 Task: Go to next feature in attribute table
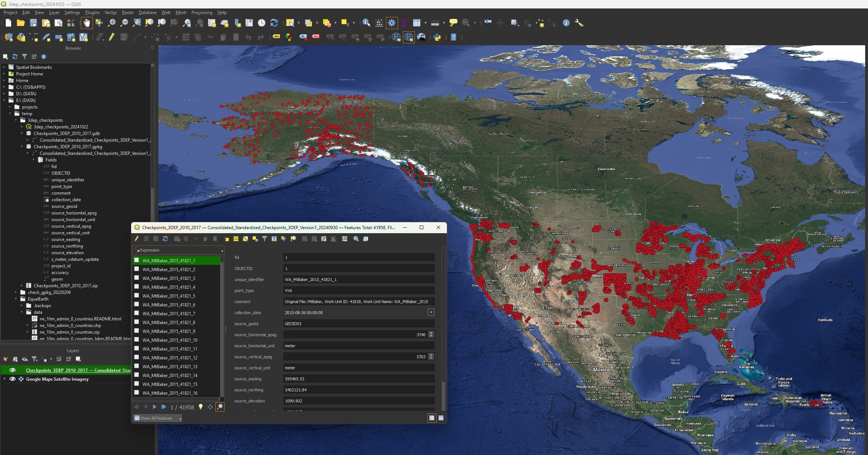tap(154, 407)
